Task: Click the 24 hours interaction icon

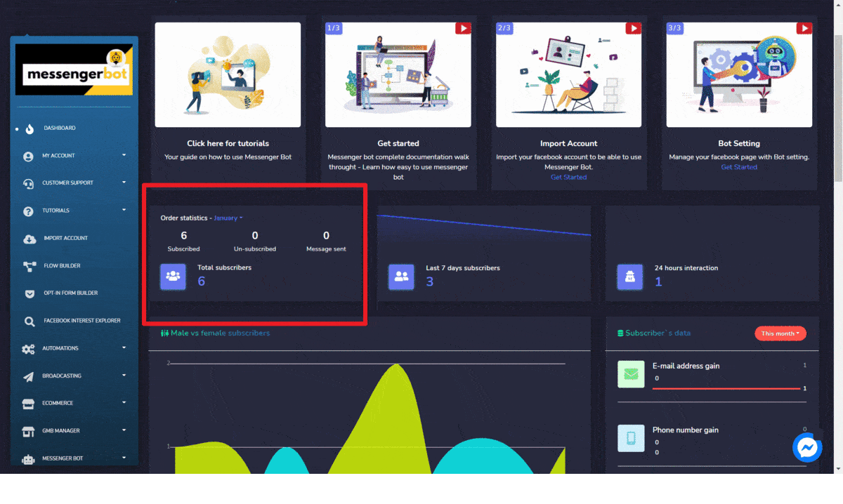Action: [x=630, y=276]
